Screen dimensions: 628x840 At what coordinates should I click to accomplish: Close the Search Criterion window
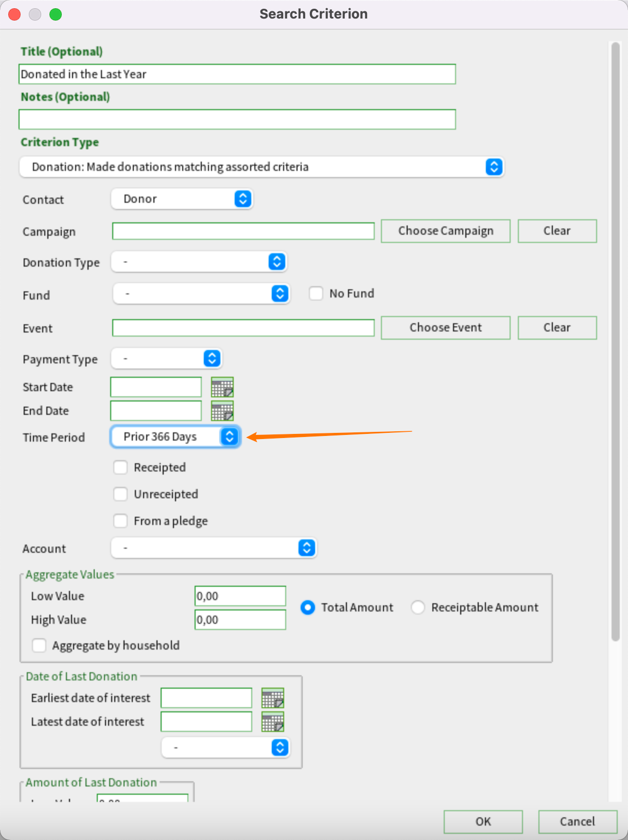point(14,14)
